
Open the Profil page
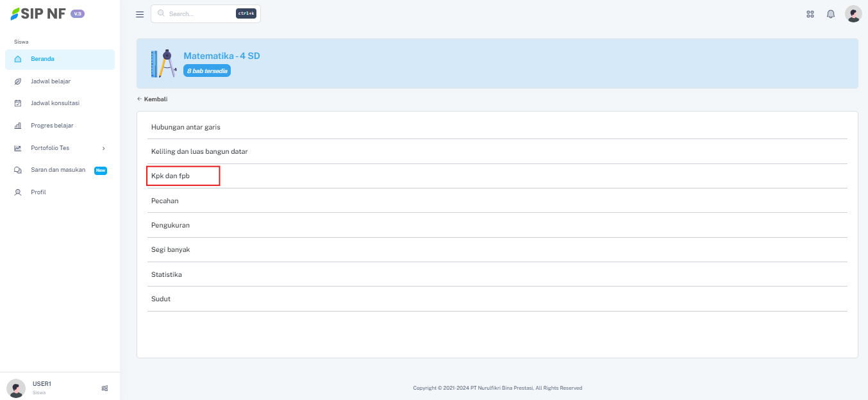click(38, 192)
